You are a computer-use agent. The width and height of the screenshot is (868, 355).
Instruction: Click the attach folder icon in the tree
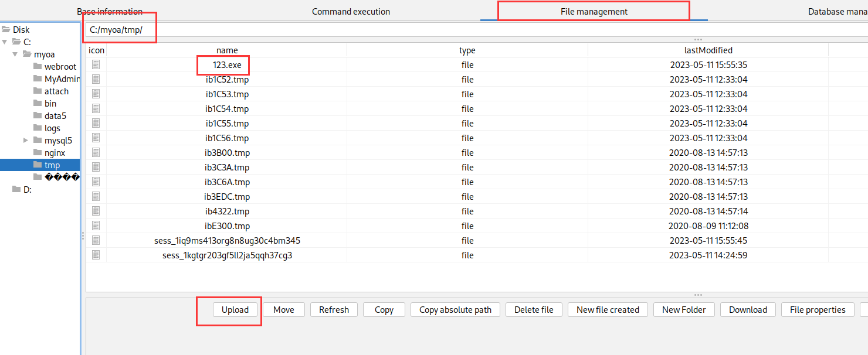coord(38,91)
